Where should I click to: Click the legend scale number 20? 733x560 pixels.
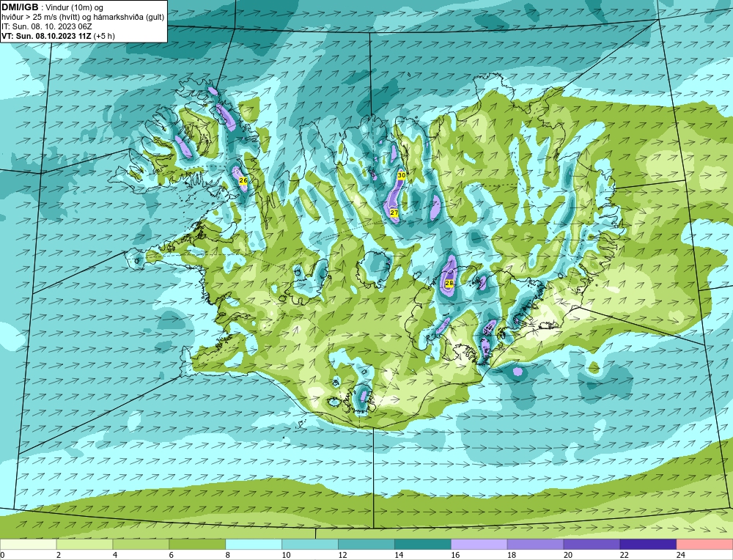tap(567, 555)
